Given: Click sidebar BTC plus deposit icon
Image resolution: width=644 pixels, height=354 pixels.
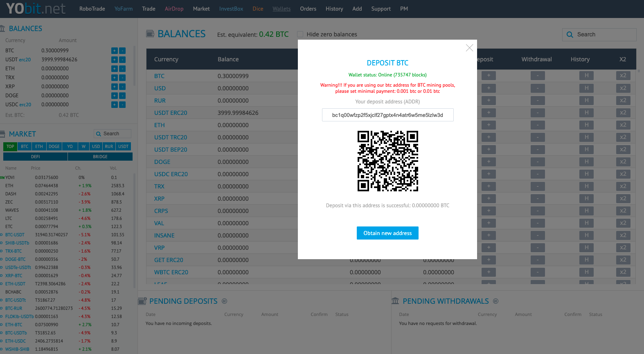Looking at the screenshot, I should [x=115, y=51].
